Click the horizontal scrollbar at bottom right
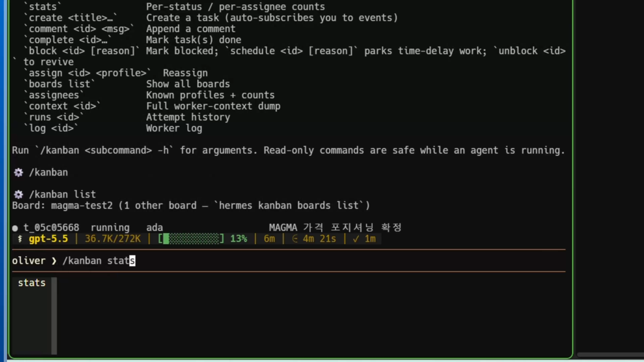This screenshot has height=362, width=644. [x=610, y=355]
